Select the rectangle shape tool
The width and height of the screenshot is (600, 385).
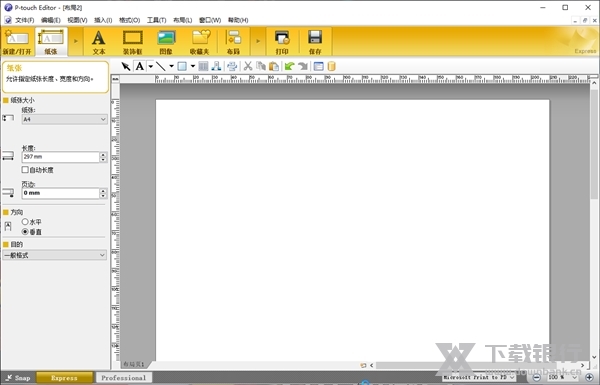[x=182, y=66]
